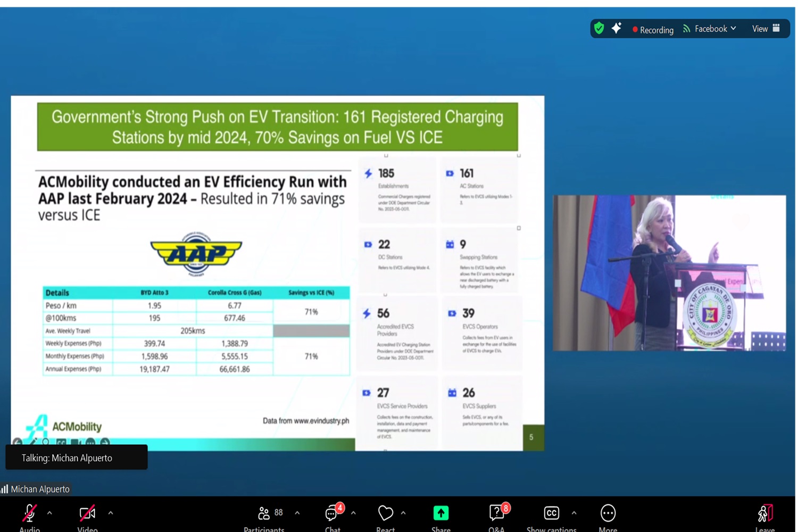Viewport: 798px width, 532px height.
Task: Click the lightning icon beside 185 Establishments
Action: (368, 173)
